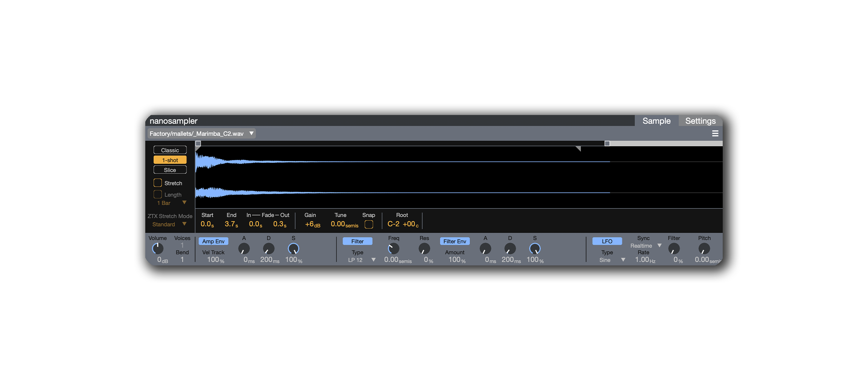
Task: Click the sample end marker handle
Action: coord(607,144)
